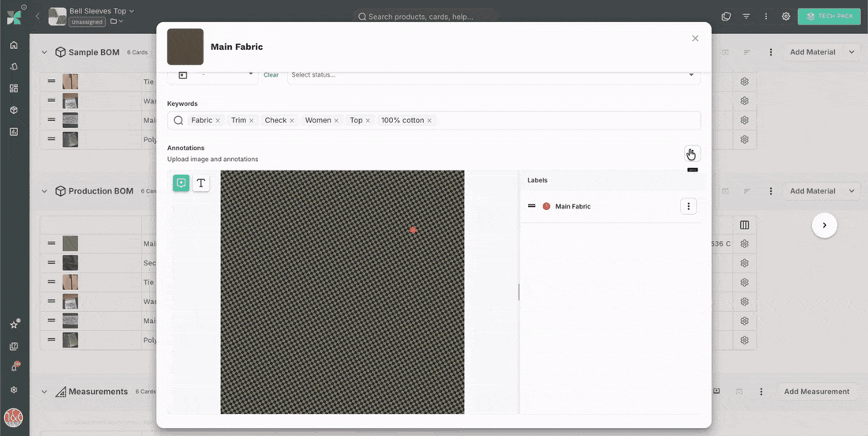Screen dimensions: 868x436
Task: Open the Home page from sidebar
Action: [14, 45]
